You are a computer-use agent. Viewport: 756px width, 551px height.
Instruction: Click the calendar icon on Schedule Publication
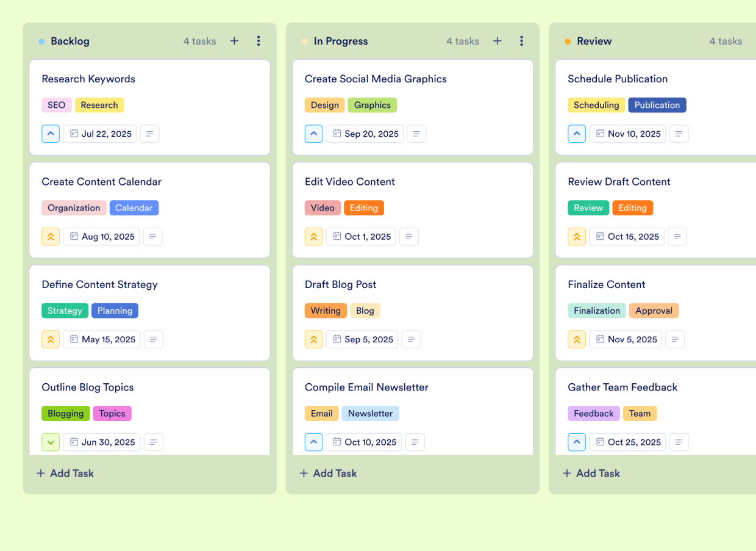[602, 134]
